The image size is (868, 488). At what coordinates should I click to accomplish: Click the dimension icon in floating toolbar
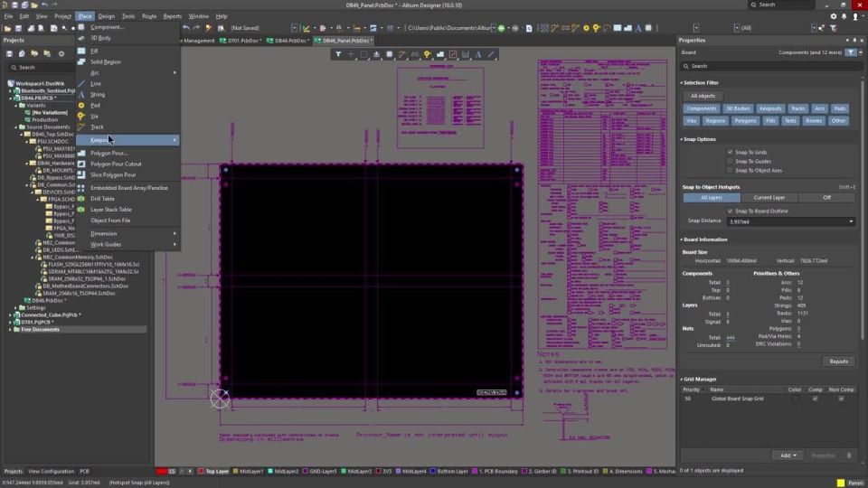click(466, 54)
